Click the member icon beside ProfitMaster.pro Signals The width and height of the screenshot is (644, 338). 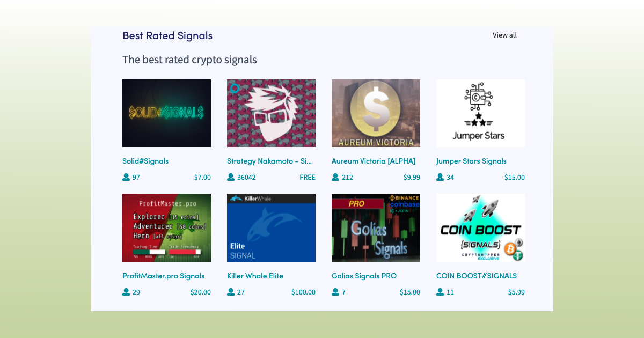(126, 292)
